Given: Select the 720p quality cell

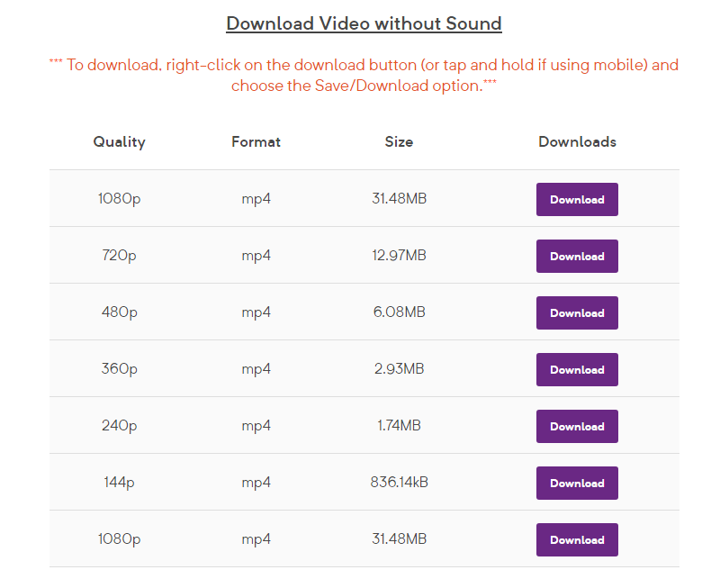Looking at the screenshot, I should click(x=119, y=256).
